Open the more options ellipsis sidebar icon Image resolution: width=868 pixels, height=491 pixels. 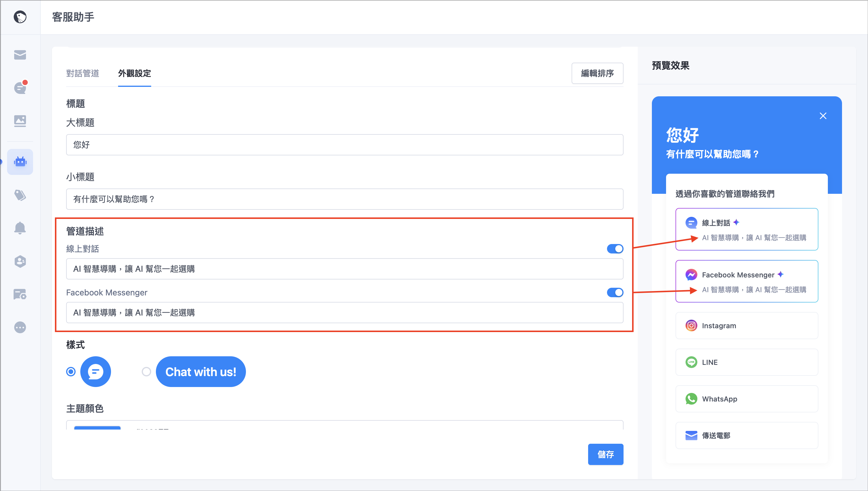click(20, 327)
